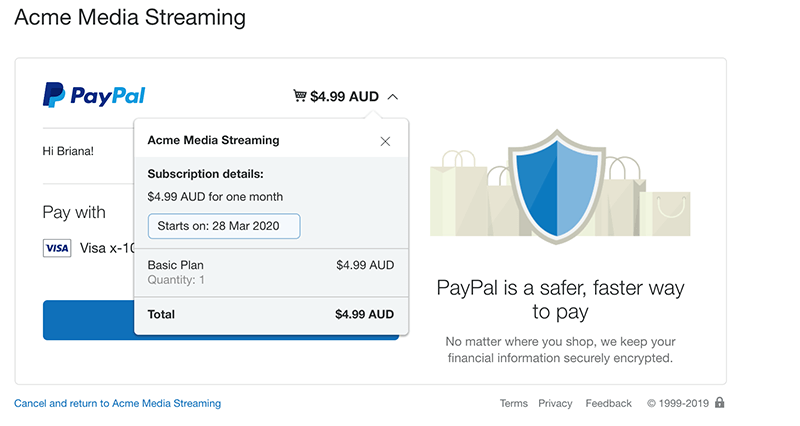Select the Starts on 28 Mar 2020 field
800x426 pixels.
[224, 226]
